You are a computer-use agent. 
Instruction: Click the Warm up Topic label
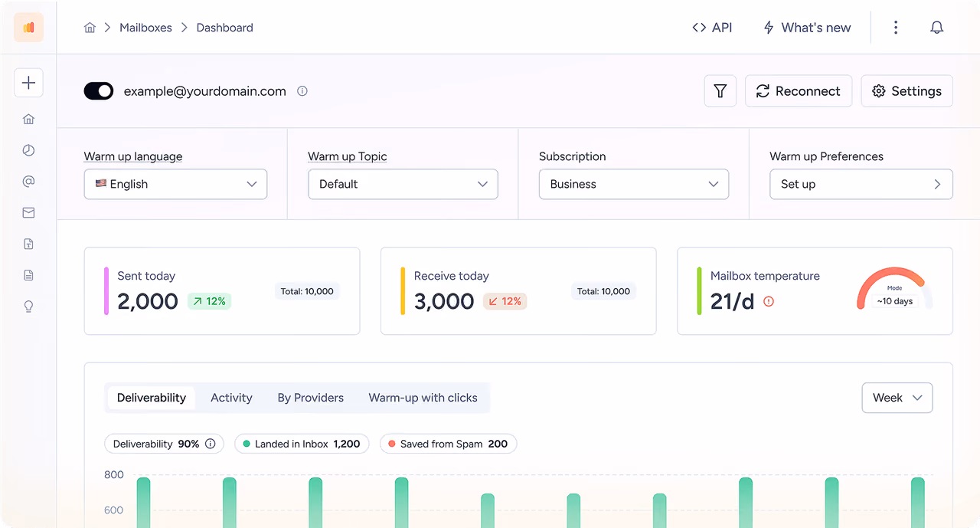[x=348, y=156]
